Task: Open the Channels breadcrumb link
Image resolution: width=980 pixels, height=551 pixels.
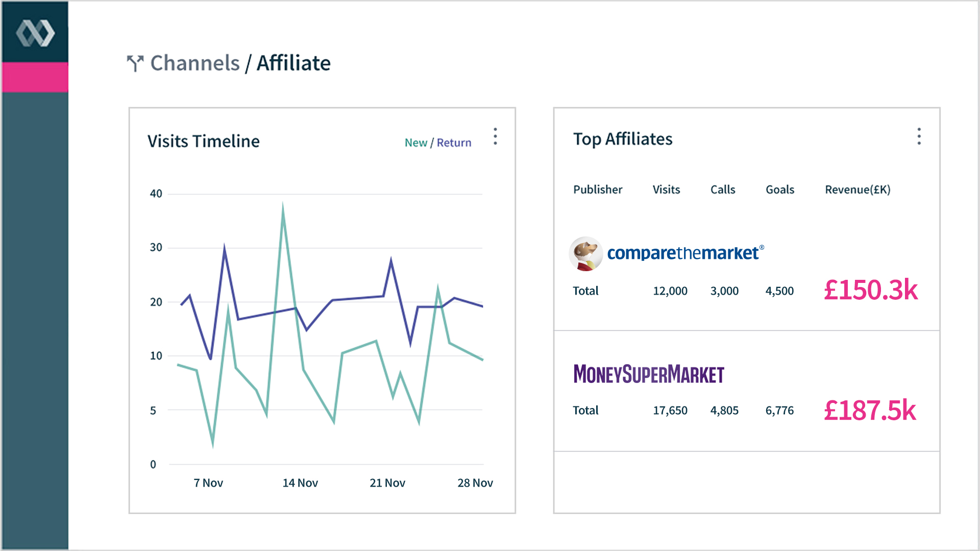Action: [x=195, y=63]
